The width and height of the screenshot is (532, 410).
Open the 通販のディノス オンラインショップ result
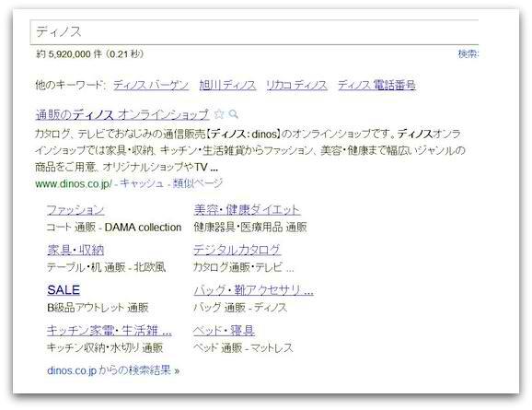122,114
